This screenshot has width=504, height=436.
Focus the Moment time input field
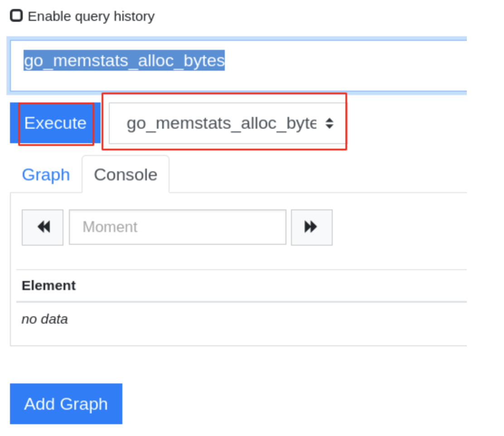pyautogui.click(x=177, y=227)
